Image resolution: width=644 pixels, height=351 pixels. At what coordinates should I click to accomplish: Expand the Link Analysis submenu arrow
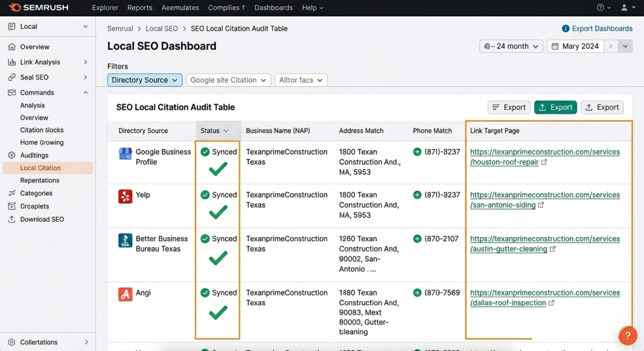click(86, 62)
